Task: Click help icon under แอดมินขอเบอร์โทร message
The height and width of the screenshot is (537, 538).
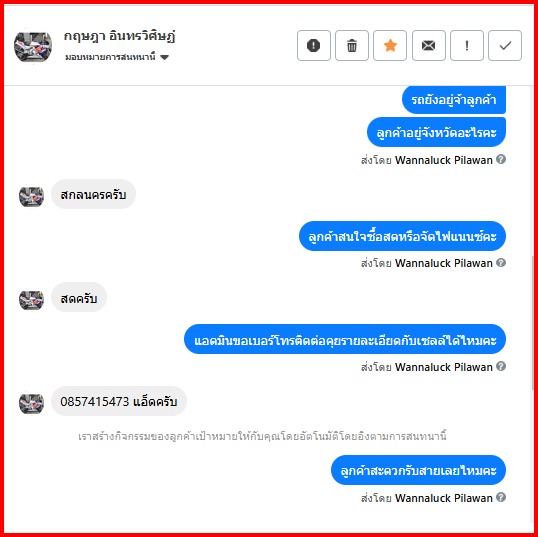Action: click(x=501, y=366)
